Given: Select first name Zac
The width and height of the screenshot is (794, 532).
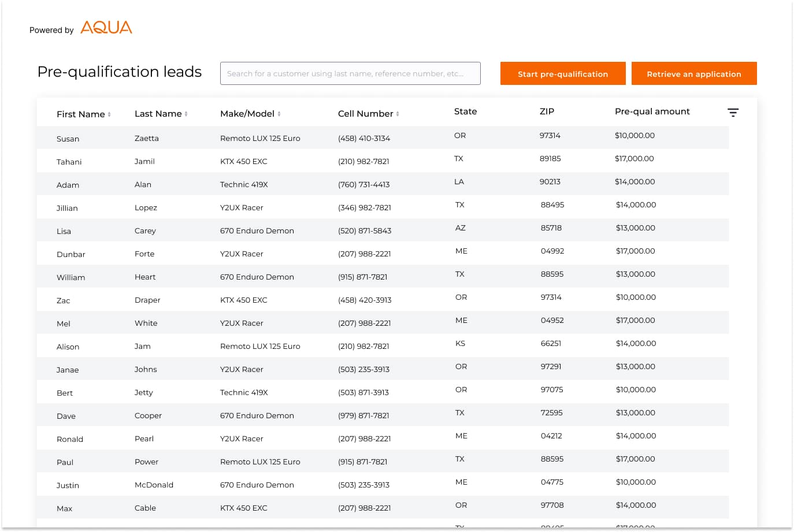Looking at the screenshot, I should (x=63, y=300).
